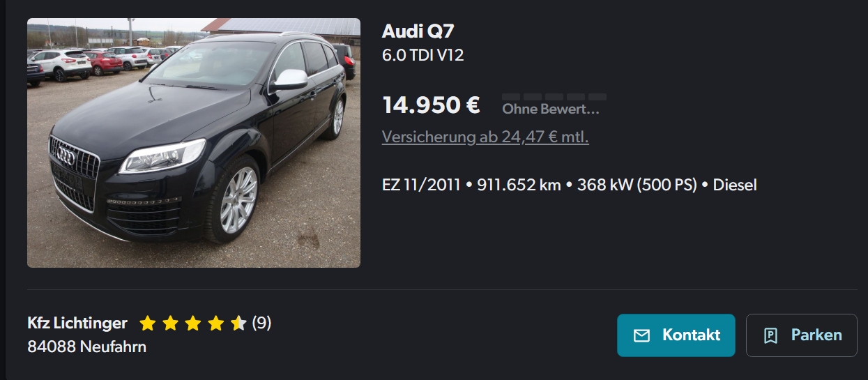Click the 911.652 km mileage detail
The image size is (868, 380).
click(x=519, y=185)
